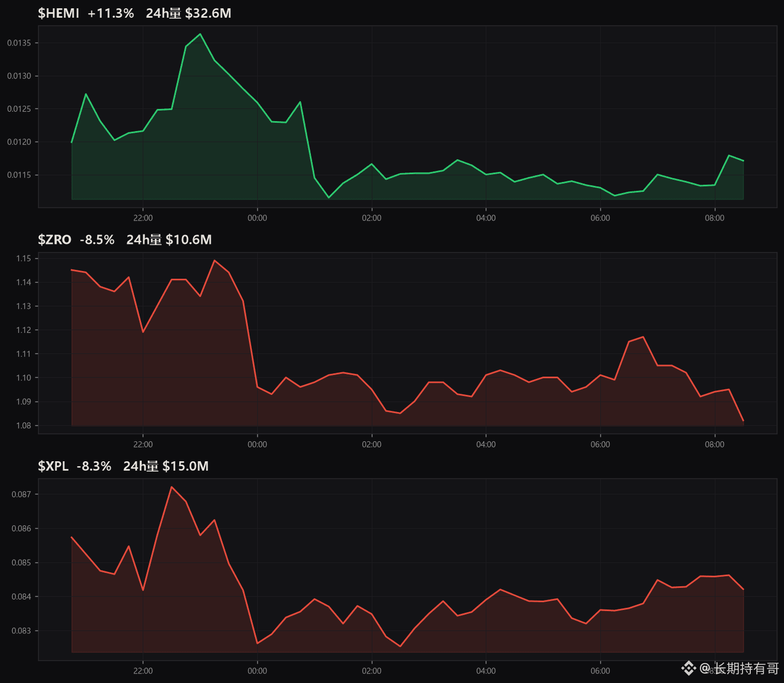Click the 0.085 price axis label
The image size is (784, 683).
pos(22,563)
